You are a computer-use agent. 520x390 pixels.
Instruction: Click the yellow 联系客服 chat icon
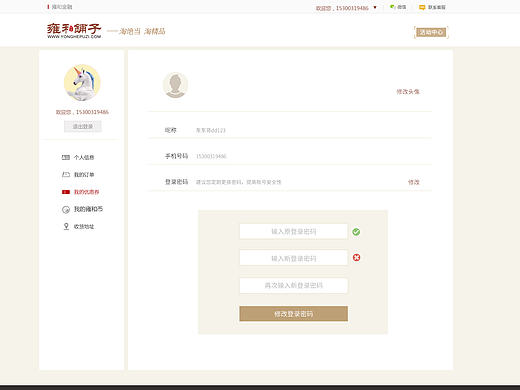[422, 7]
